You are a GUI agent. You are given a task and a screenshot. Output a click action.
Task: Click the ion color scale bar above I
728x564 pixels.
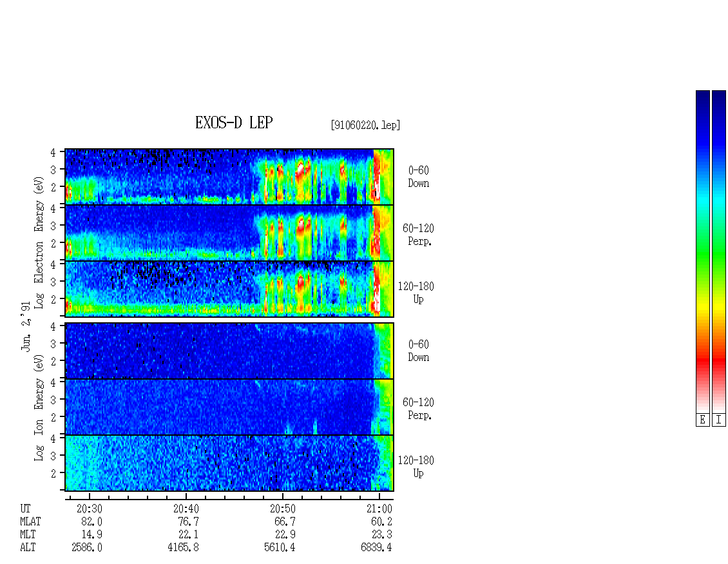719,251
